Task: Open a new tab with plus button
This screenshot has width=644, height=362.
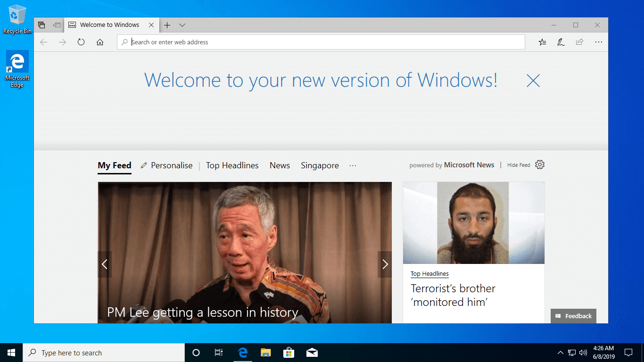Action: 167,25
